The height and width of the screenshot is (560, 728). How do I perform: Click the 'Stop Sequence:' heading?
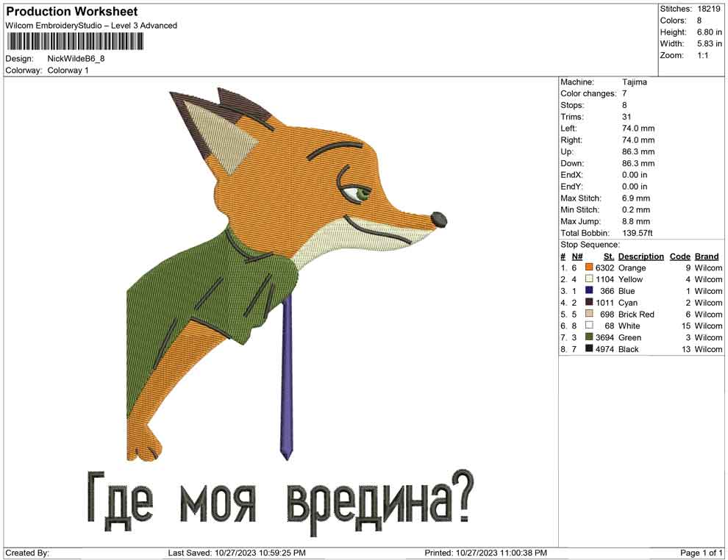click(x=590, y=245)
